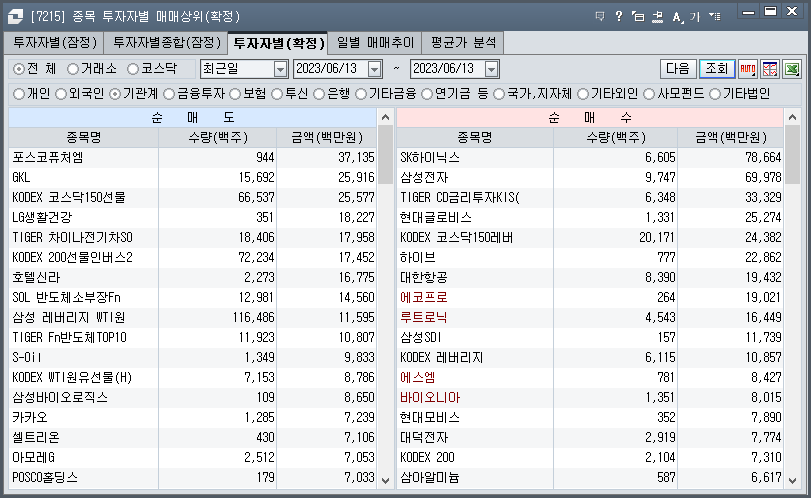The width and height of the screenshot is (811, 498).
Task: Open the chart grid view icon
Action: pos(770,69)
